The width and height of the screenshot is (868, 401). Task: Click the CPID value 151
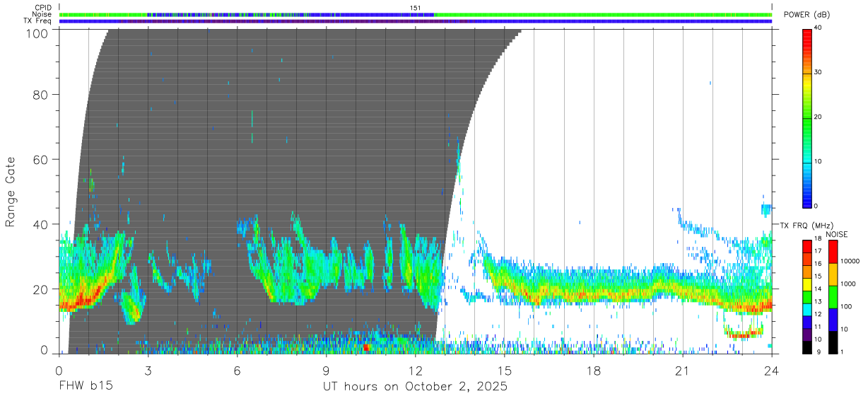[416, 8]
